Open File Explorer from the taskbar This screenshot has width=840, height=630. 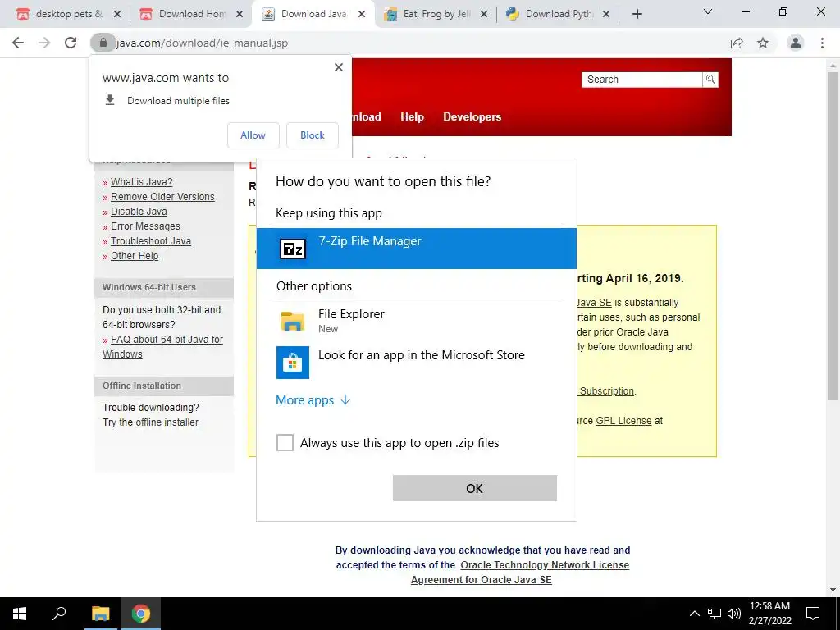tap(100, 614)
